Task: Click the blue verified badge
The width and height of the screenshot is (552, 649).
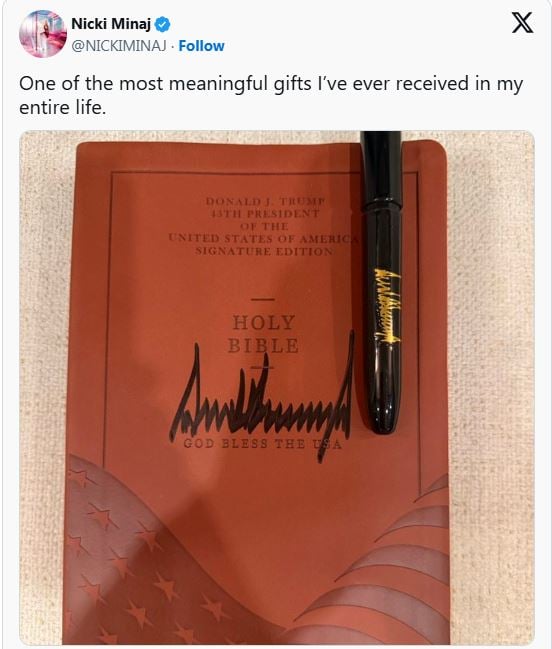Action: pyautogui.click(x=162, y=24)
